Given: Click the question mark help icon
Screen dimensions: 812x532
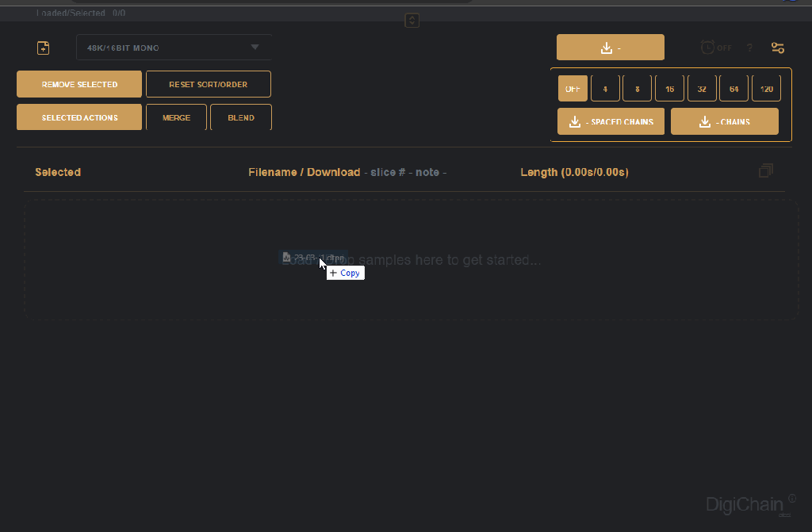Looking at the screenshot, I should click(749, 48).
